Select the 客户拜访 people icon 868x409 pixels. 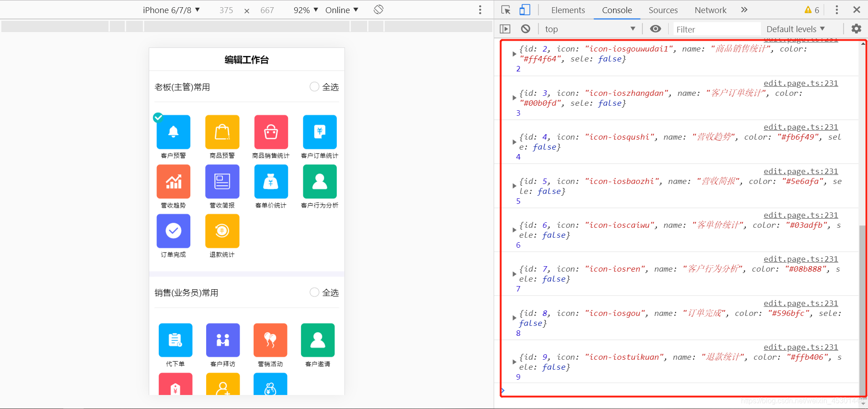(223, 340)
